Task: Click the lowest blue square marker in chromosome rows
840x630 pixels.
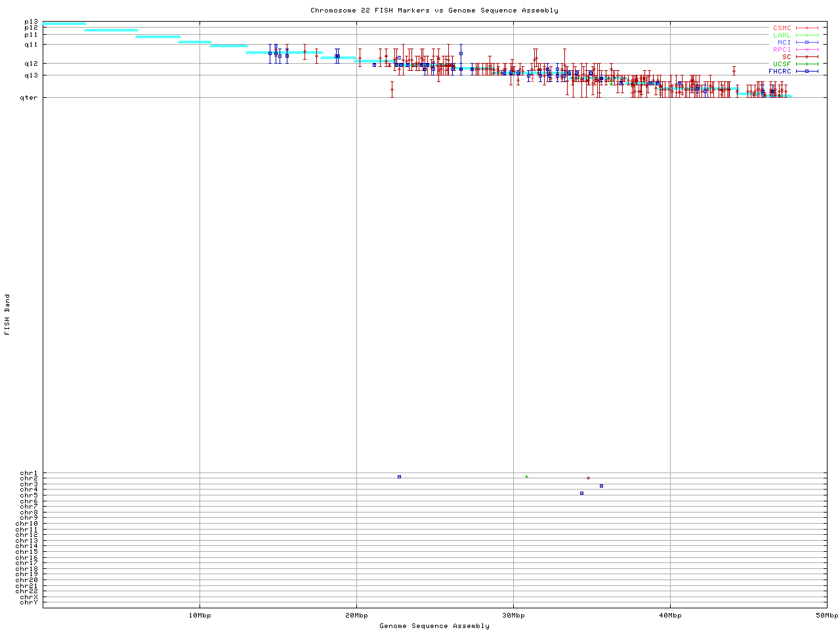Action: point(581,493)
